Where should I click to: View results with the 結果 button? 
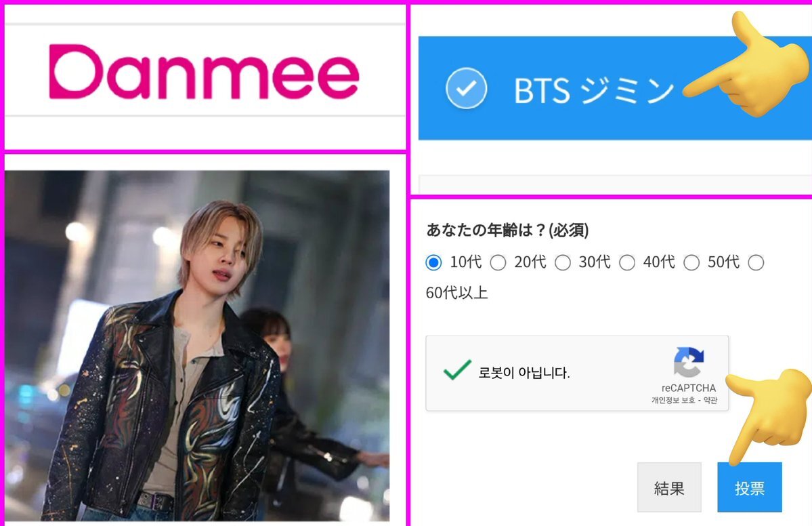pyautogui.click(x=669, y=487)
